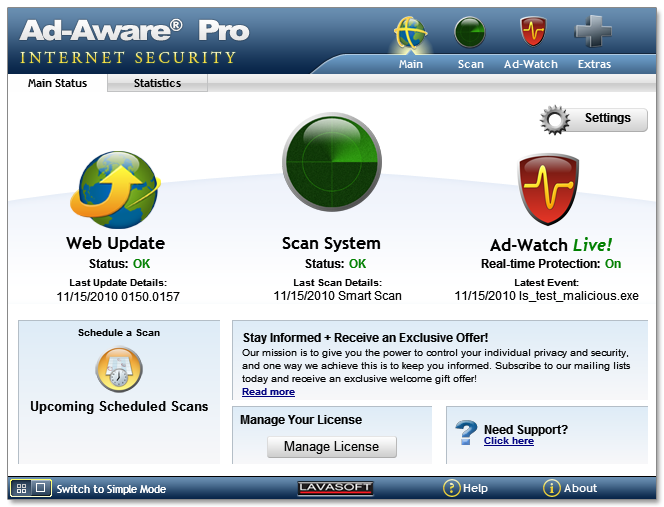
Task: Switch to the Main Status tab
Action: [57, 83]
